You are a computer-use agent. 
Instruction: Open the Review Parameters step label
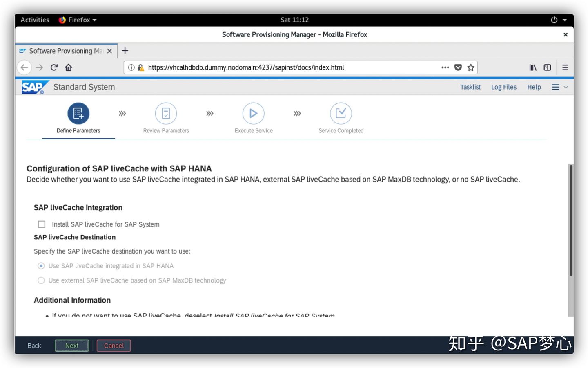point(166,131)
